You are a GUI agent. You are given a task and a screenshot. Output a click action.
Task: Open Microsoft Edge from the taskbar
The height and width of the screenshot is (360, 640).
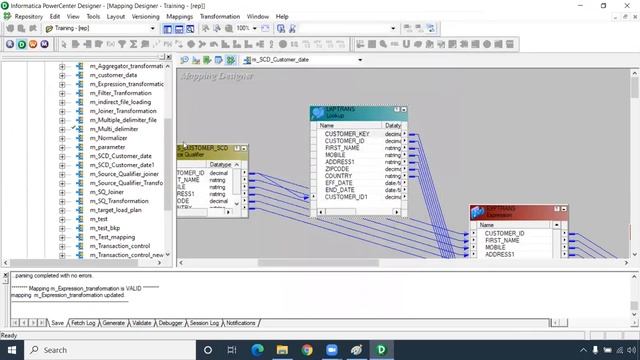coord(257,350)
